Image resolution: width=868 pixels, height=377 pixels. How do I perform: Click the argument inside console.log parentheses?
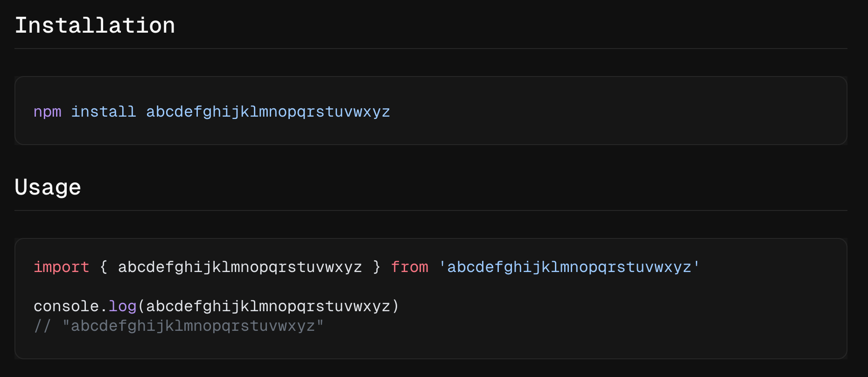pos(268,307)
